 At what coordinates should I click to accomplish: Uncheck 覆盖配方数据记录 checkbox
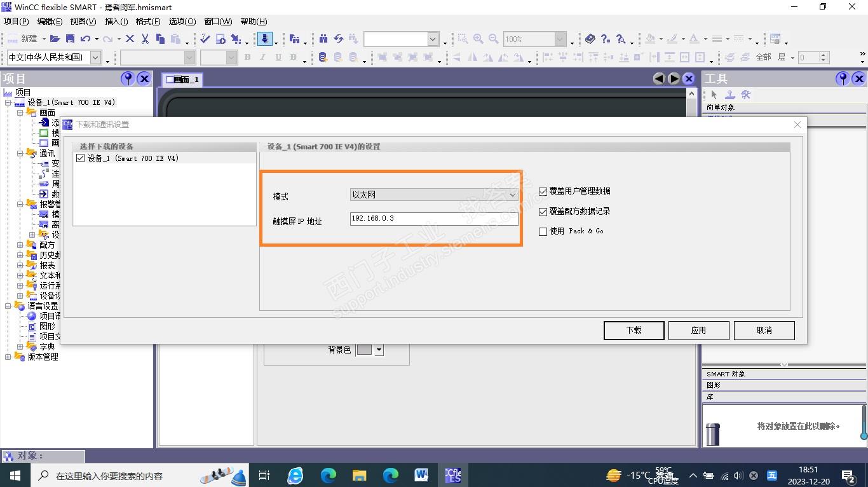point(543,212)
